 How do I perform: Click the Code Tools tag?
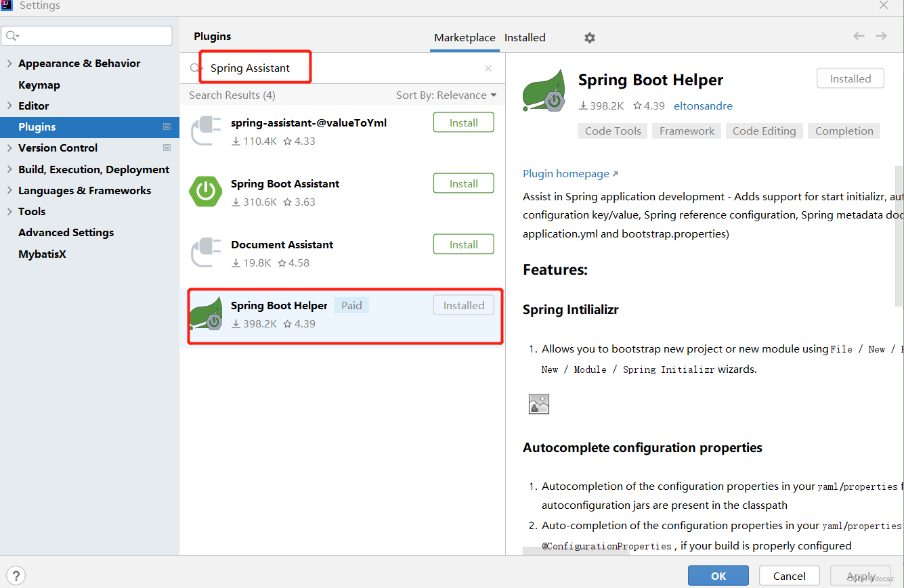(613, 131)
